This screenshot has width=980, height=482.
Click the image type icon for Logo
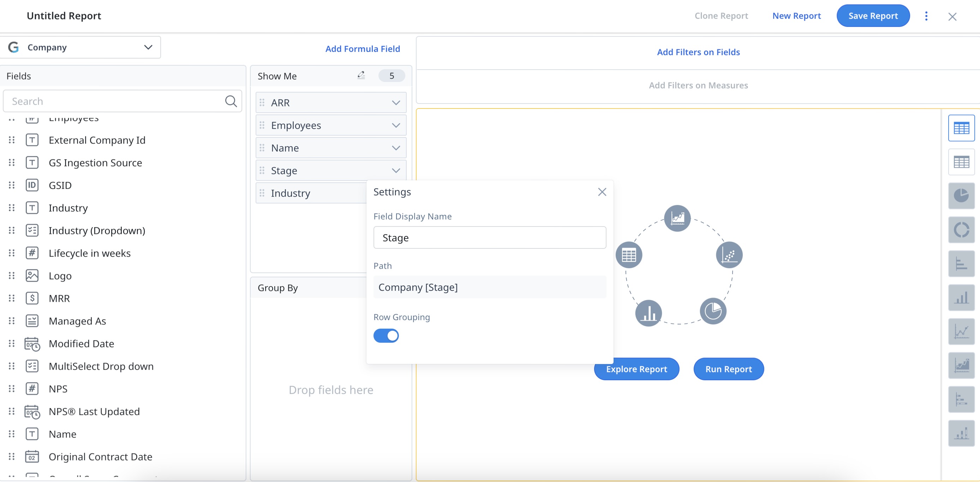click(x=32, y=276)
